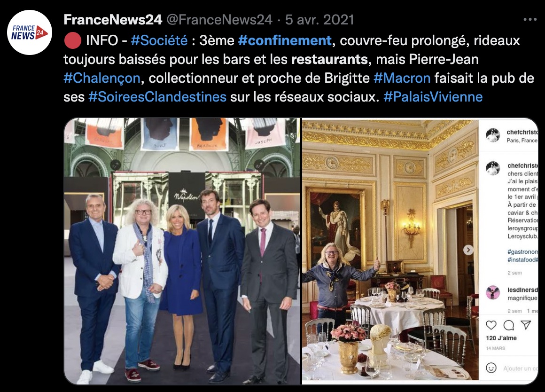Click the Instagram comment bubble icon
The image size is (545, 392).
tap(508, 325)
